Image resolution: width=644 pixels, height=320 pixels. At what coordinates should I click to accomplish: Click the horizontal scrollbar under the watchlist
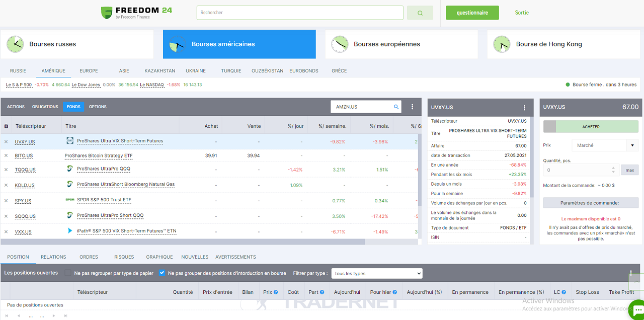coord(183,242)
